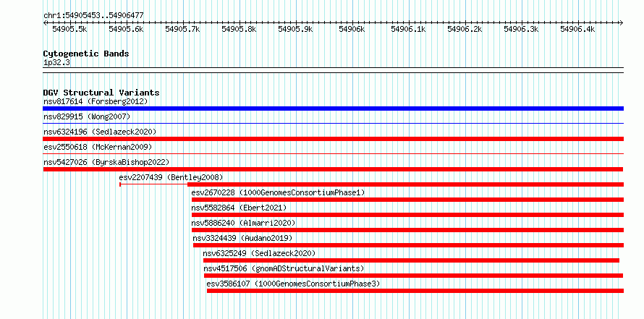Viewport: 644px width, 319px height.
Task: Click the thin blue nsv829915 variant line
Action: click(x=333, y=123)
